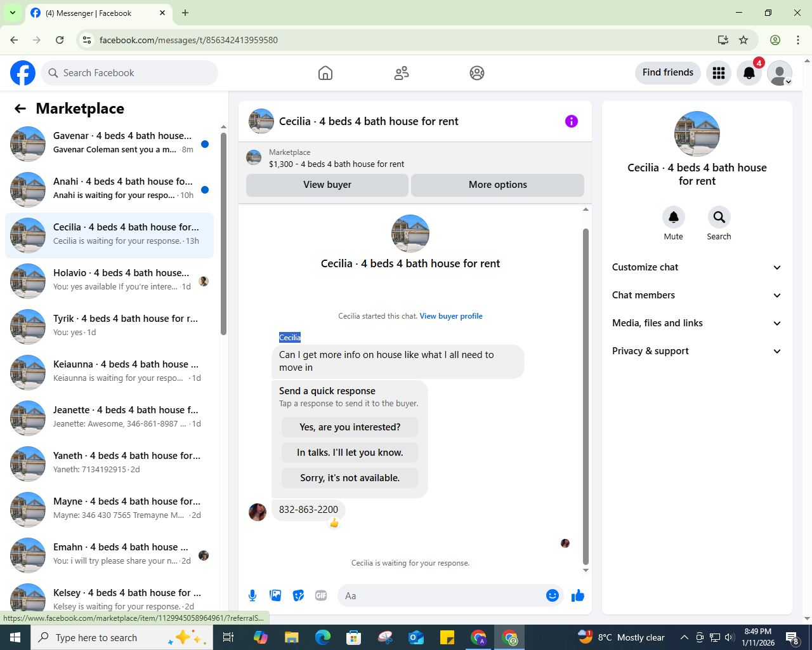Image resolution: width=812 pixels, height=650 pixels.
Task: Open the Facebook home logo
Action: (x=23, y=73)
